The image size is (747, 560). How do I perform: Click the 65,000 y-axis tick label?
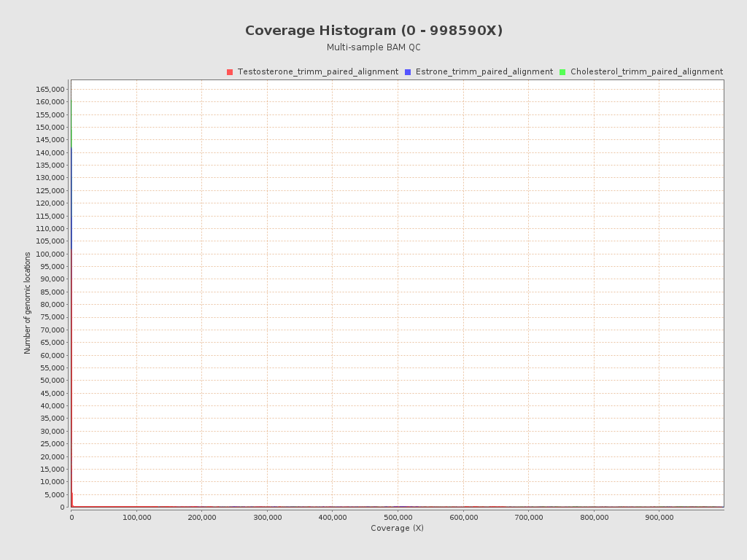pyautogui.click(x=52, y=343)
